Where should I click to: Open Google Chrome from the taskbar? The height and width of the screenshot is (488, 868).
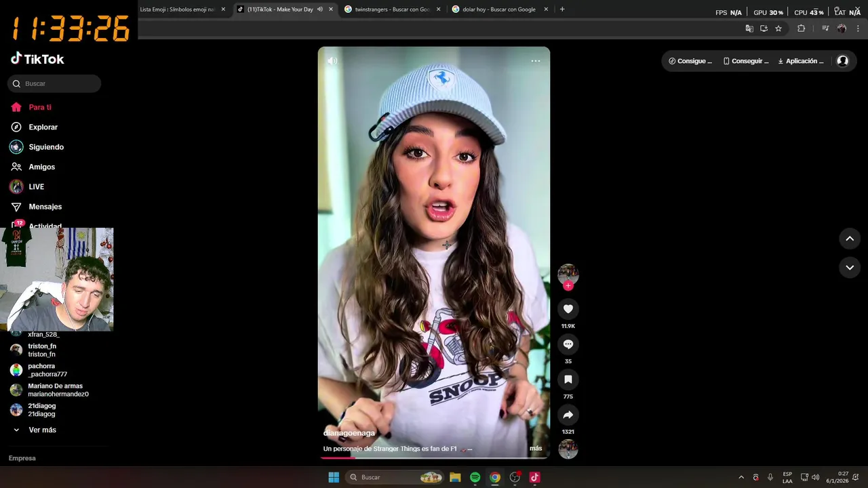[495, 477]
